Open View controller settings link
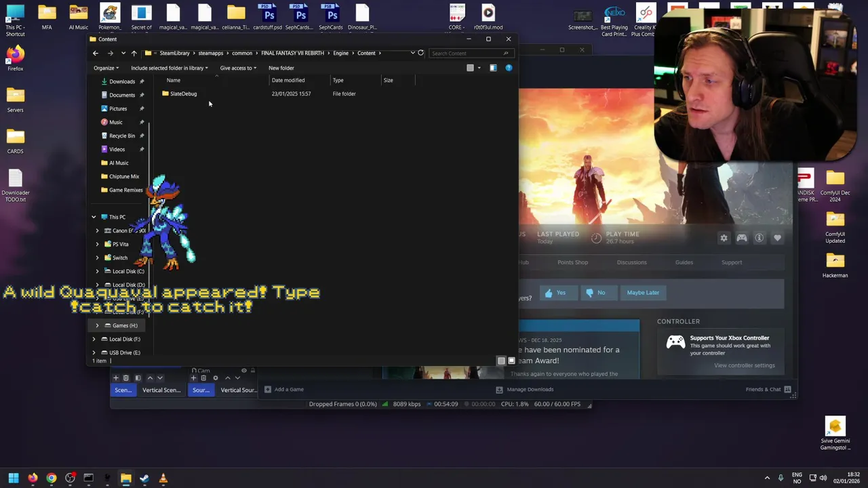Image resolution: width=868 pixels, height=488 pixels. [x=744, y=365]
